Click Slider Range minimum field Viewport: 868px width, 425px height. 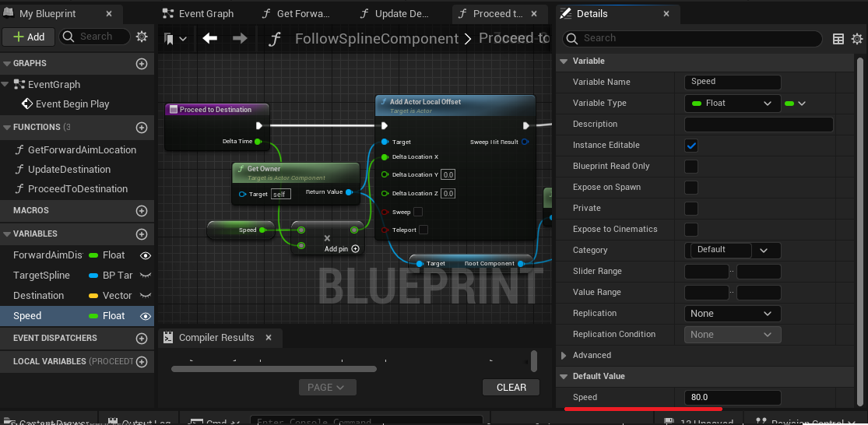tap(706, 272)
